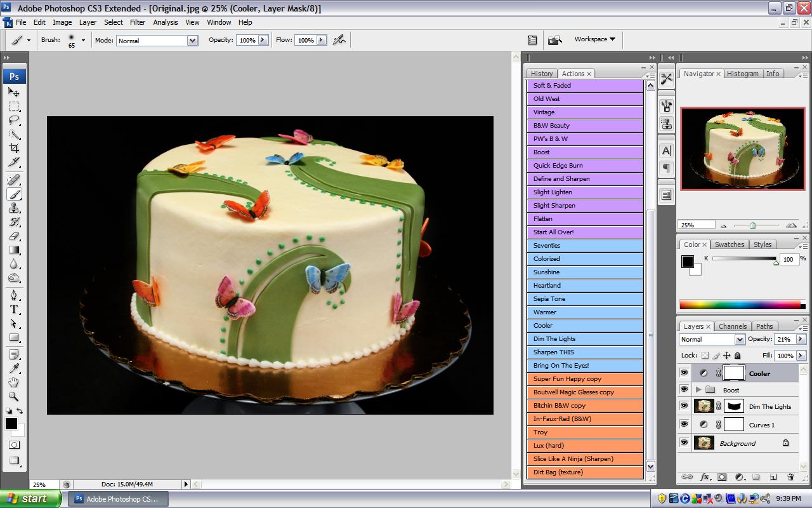This screenshot has height=508, width=812.
Task: Click the new group folder icon
Action: [x=756, y=477]
